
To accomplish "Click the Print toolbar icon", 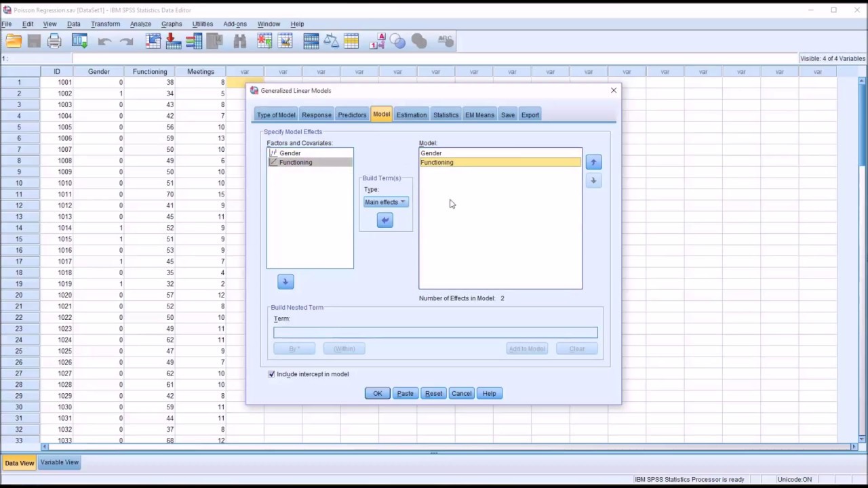I will pos(55,41).
